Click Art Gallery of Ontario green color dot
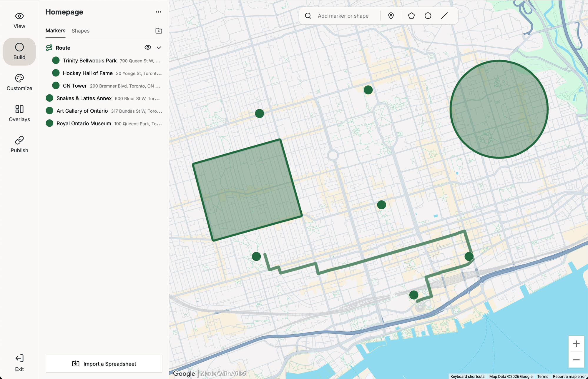The image size is (588, 379). (x=49, y=111)
